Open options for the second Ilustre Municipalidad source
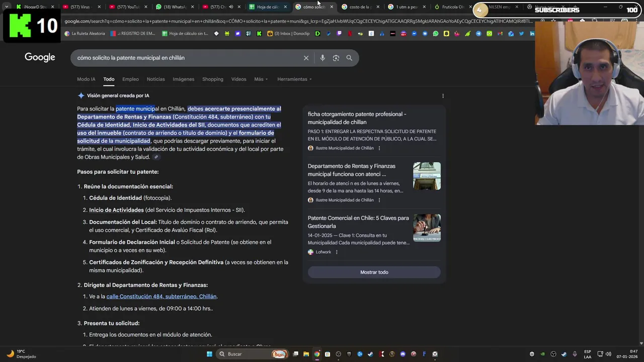The image size is (644, 362). (379, 200)
